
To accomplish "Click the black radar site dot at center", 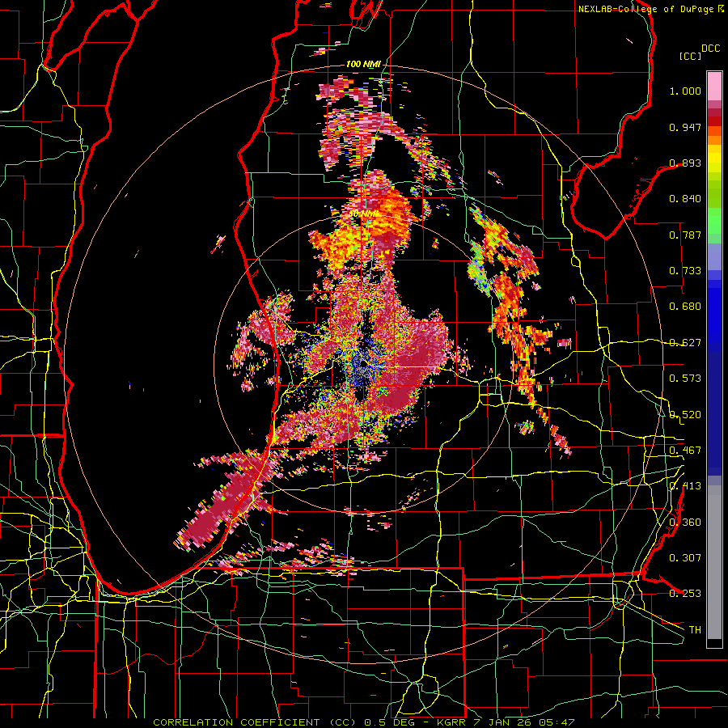I will [x=363, y=364].
